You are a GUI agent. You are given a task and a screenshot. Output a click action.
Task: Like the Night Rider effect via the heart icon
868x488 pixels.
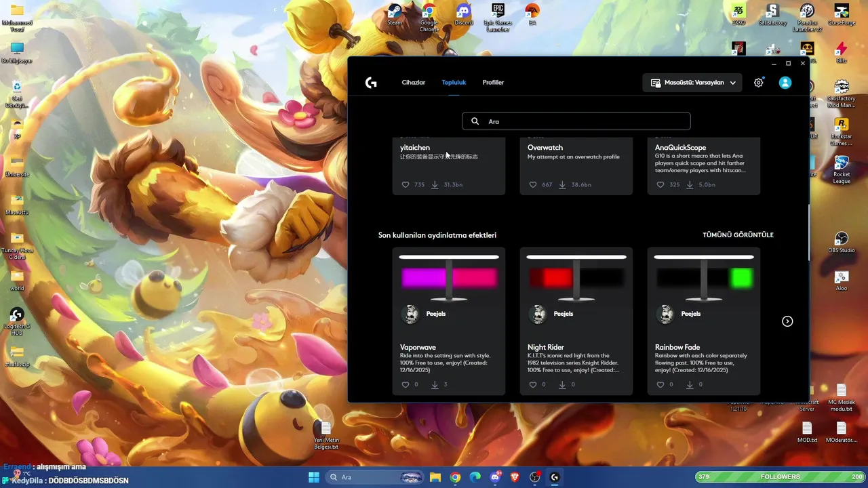533,384
